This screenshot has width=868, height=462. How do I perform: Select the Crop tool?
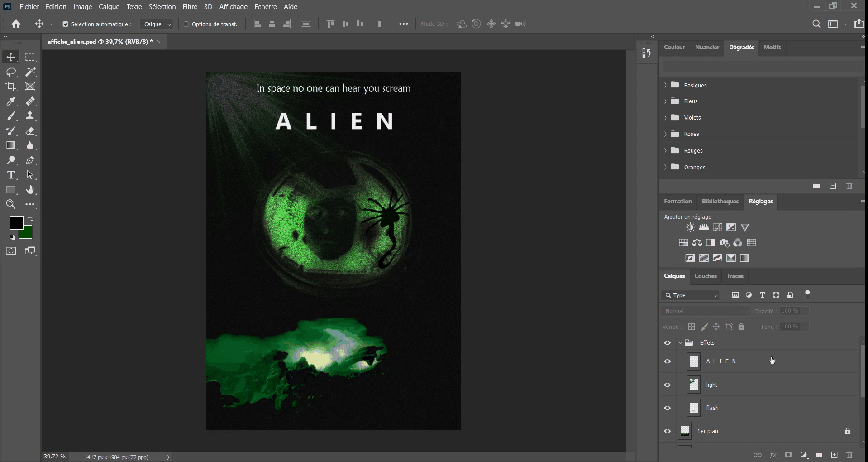[x=11, y=87]
